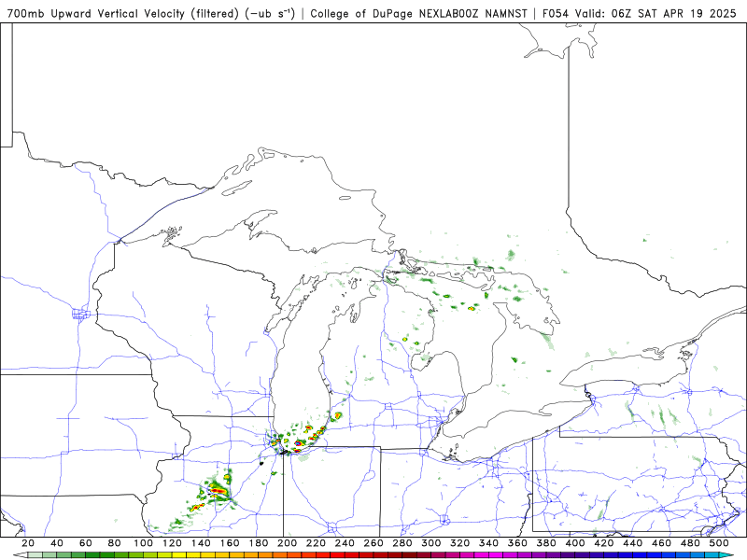Click the colorbar label "140"
The width and height of the screenshot is (747, 560).
point(201,543)
